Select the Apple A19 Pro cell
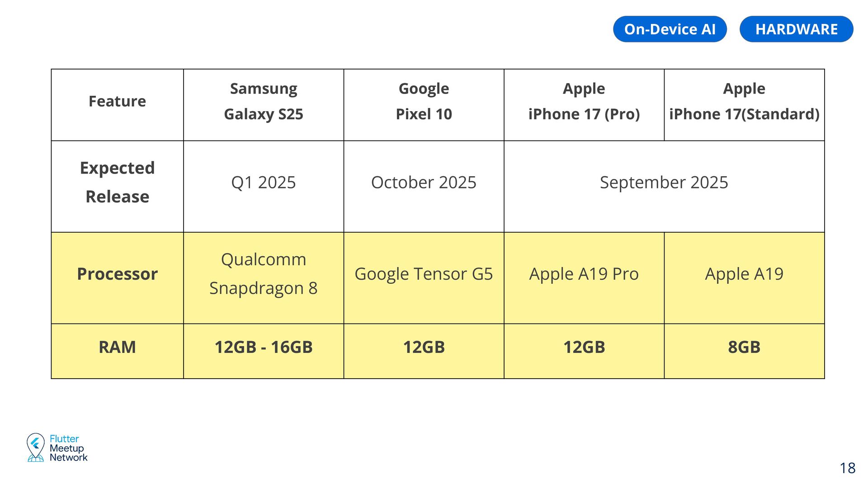868x488 pixels. click(x=584, y=274)
